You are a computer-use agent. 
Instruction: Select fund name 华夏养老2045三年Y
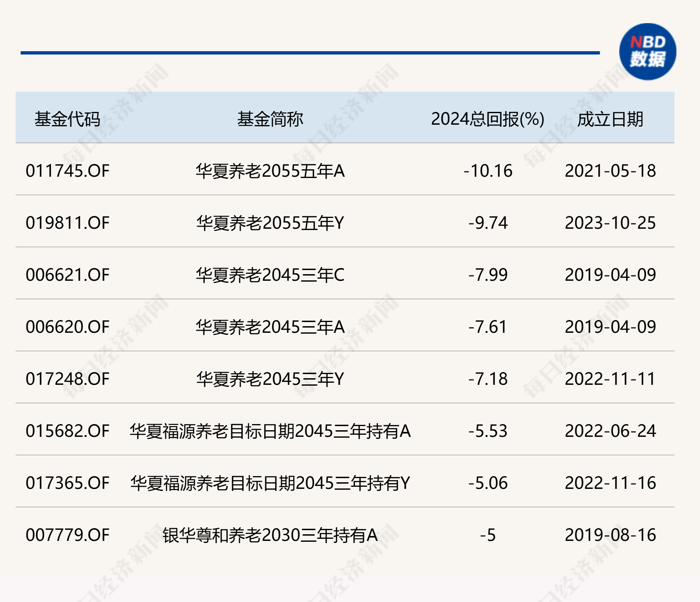tap(270, 379)
